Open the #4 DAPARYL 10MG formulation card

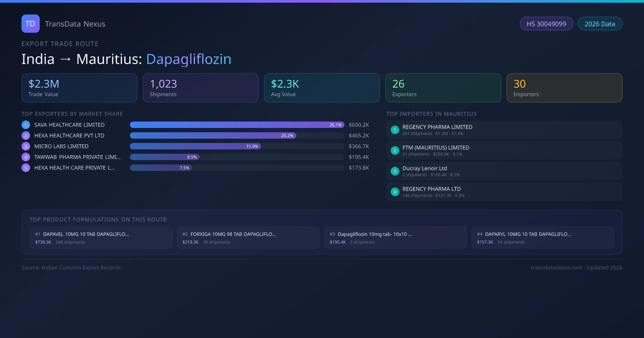pyautogui.click(x=543, y=238)
